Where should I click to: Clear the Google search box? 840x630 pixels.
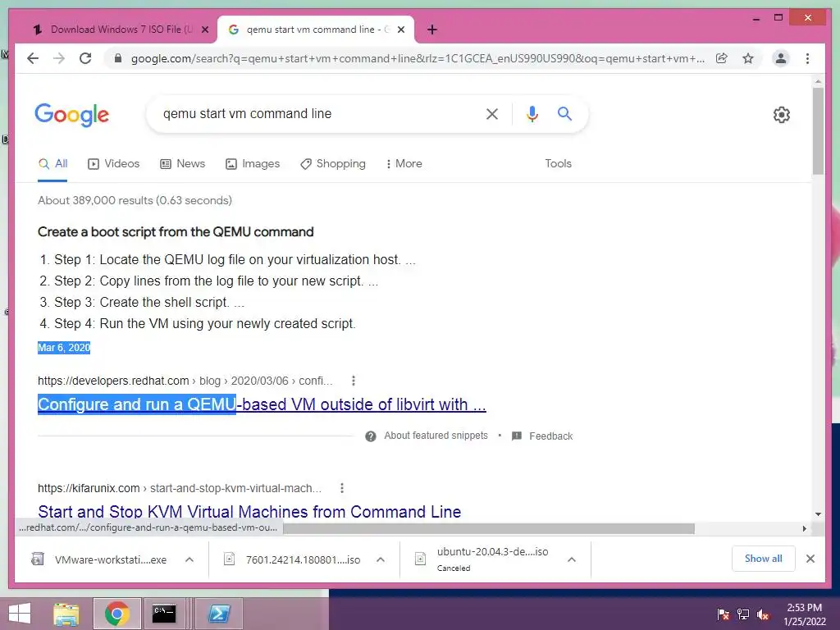click(492, 113)
